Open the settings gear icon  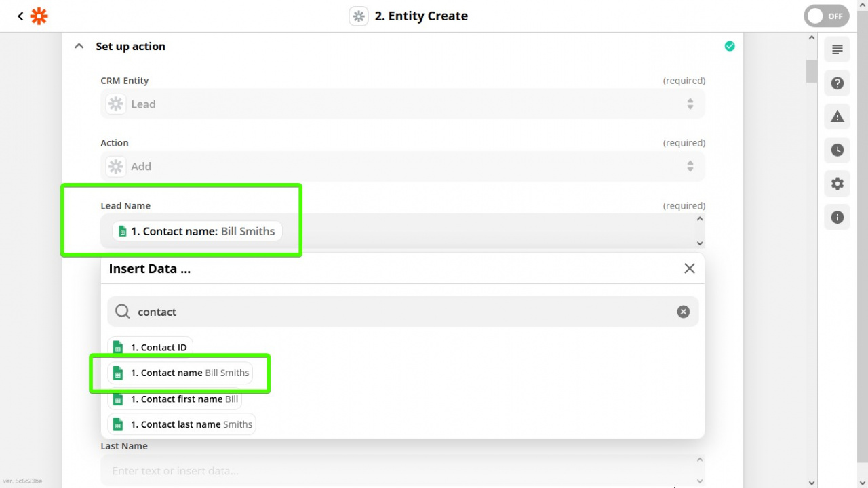click(x=837, y=184)
